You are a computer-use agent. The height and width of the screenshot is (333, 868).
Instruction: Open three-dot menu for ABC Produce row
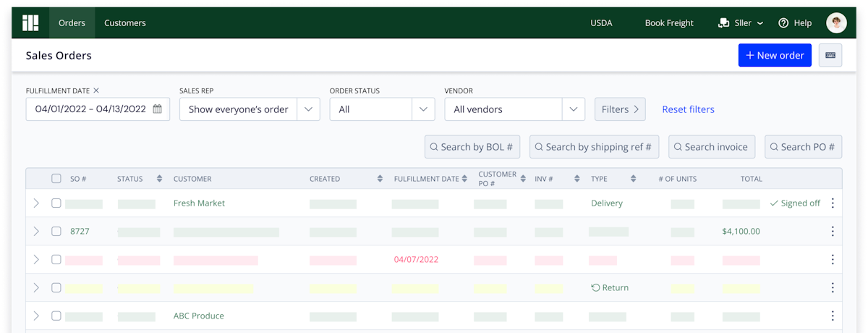pyautogui.click(x=833, y=316)
